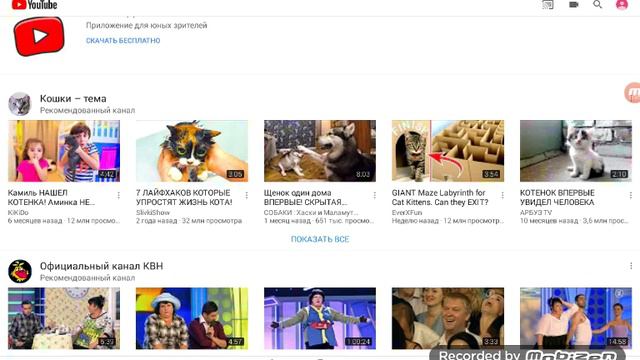Play the 3:33 КВН audience thumbnail

click(x=448, y=318)
